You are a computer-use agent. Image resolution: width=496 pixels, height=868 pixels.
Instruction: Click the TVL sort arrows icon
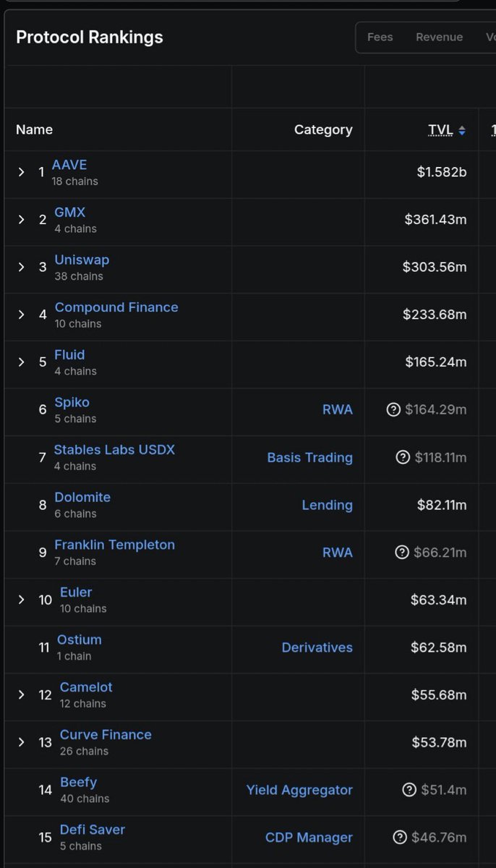(462, 131)
